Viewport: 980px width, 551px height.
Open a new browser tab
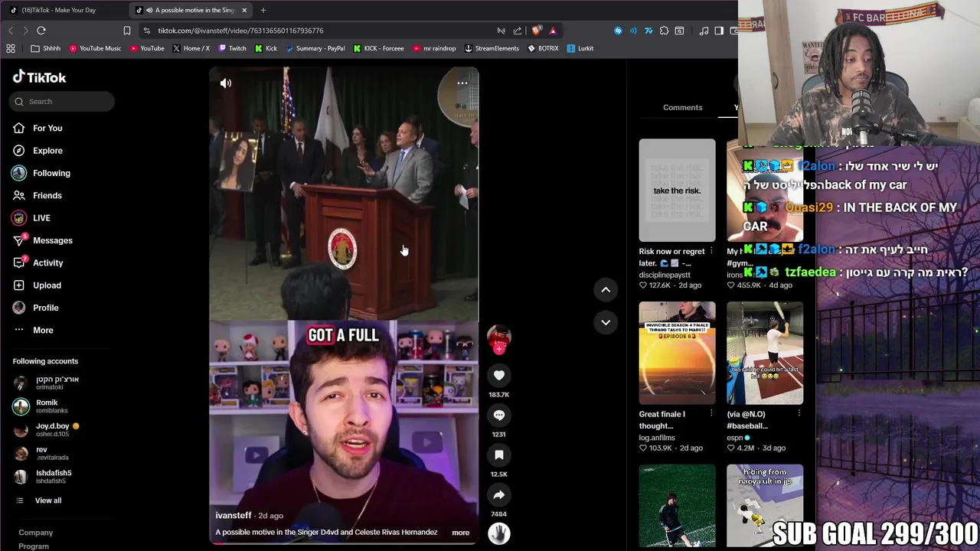pyautogui.click(x=263, y=10)
